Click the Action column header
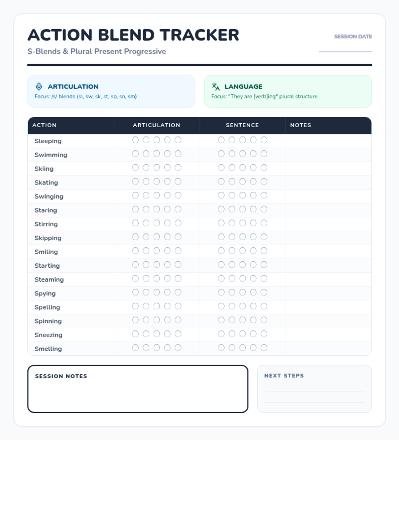The height and width of the screenshot is (532, 399). click(x=45, y=125)
